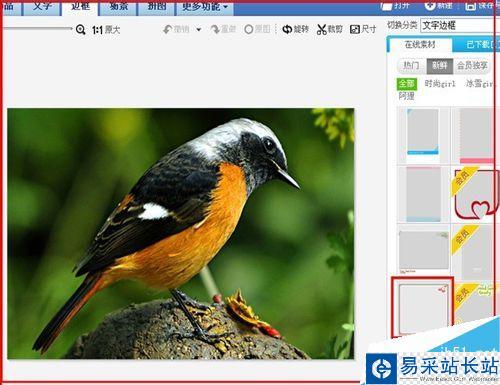Expand the 更多功能 dropdown menu
This screenshot has height=385, width=500.
(x=204, y=7)
